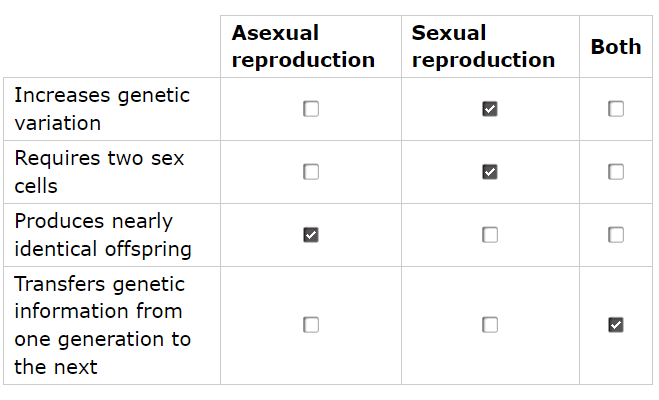
Task: Mark Both for Requires two sex cells
Action: pyautogui.click(x=616, y=172)
